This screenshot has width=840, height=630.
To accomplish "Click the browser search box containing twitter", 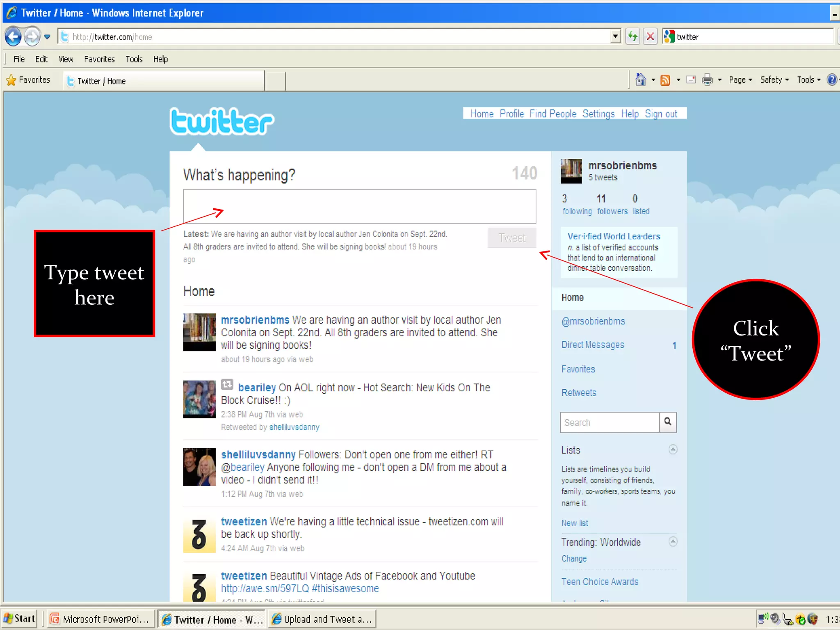I will pyautogui.click(x=754, y=37).
